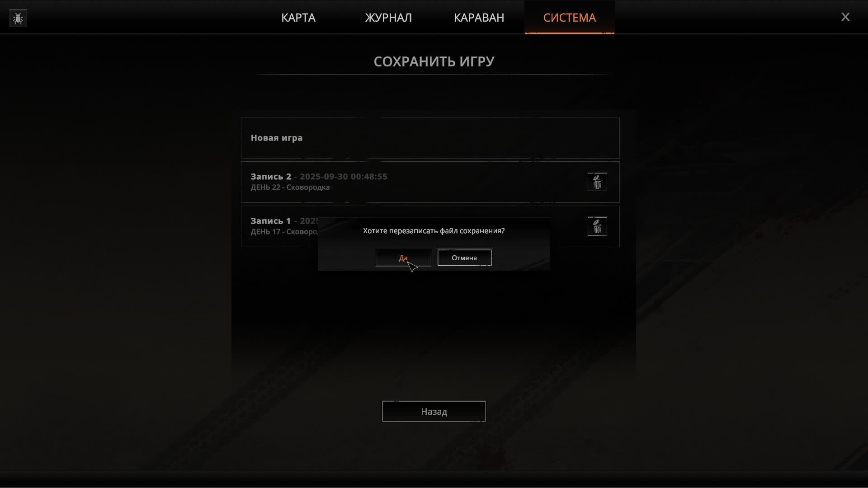This screenshot has width=868, height=488.
Task: Go back using the Назад button
Action: [434, 411]
